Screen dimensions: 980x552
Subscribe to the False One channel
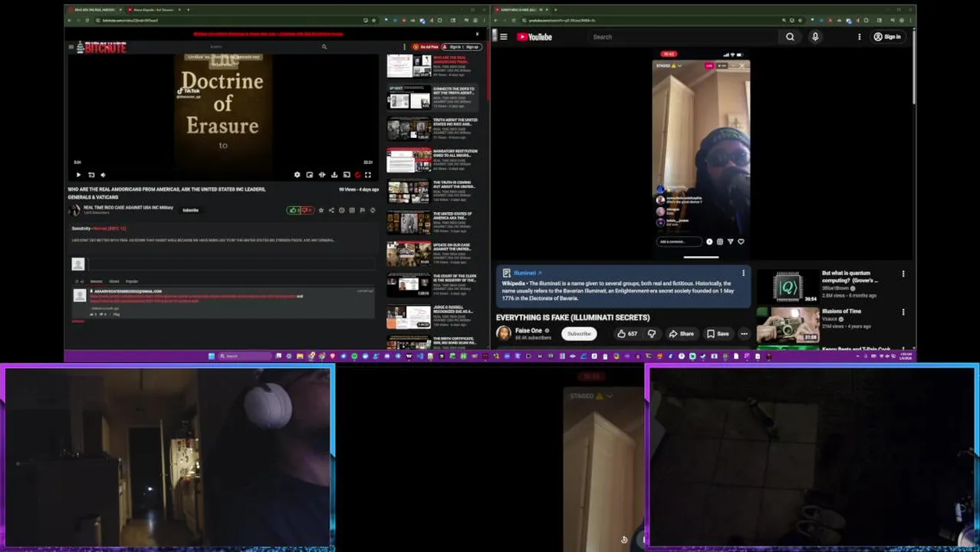579,333
